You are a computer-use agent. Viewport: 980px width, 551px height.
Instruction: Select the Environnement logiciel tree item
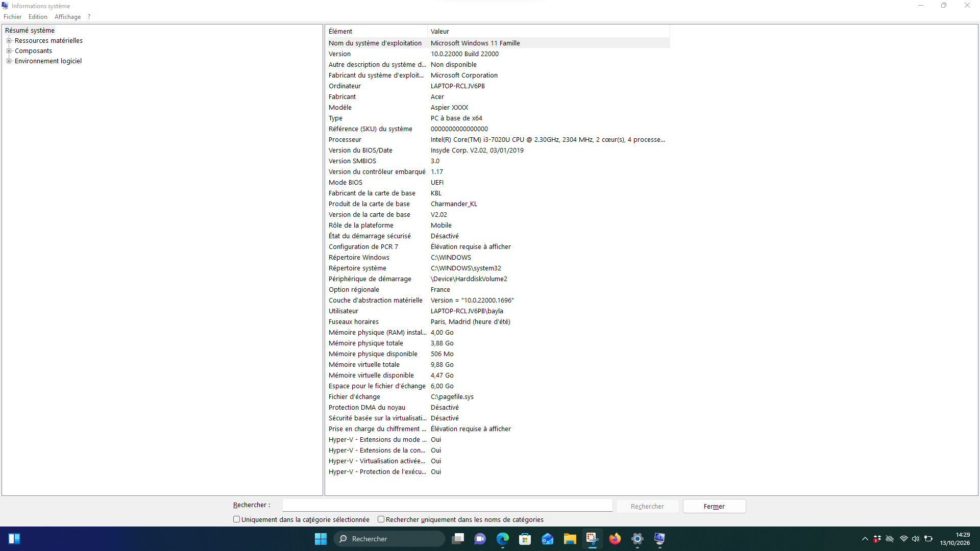pos(48,61)
